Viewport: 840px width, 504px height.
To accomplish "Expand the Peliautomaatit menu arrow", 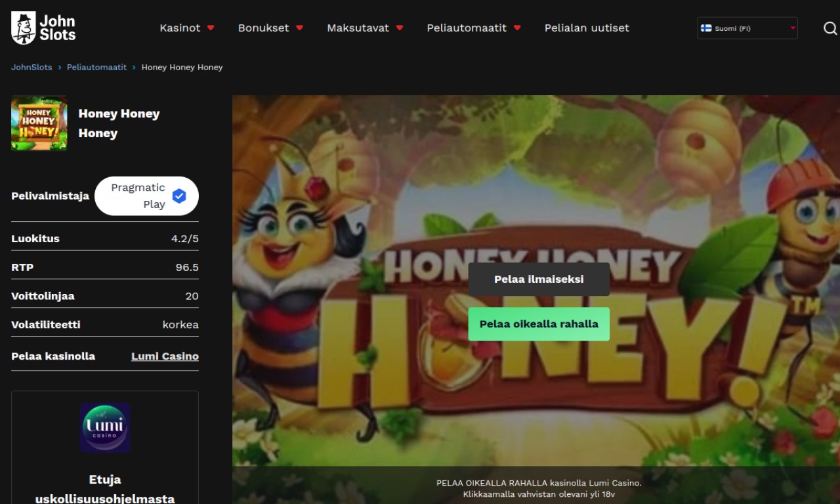I will coord(517,28).
